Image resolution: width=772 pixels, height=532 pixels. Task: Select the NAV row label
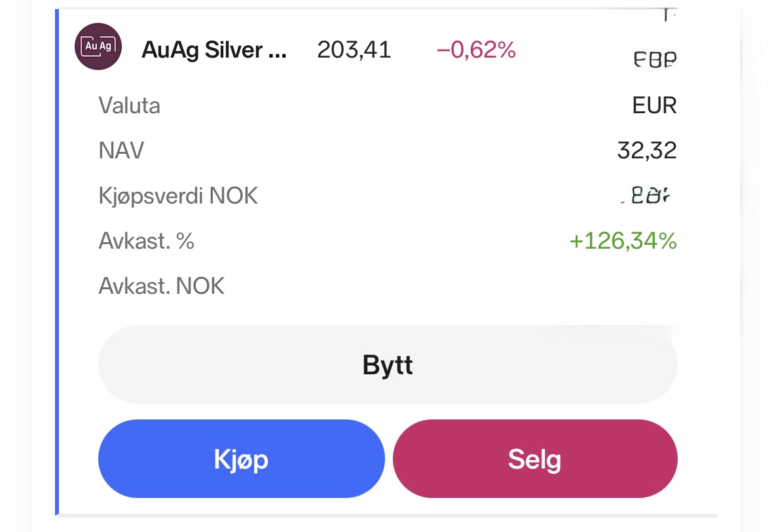(x=121, y=151)
